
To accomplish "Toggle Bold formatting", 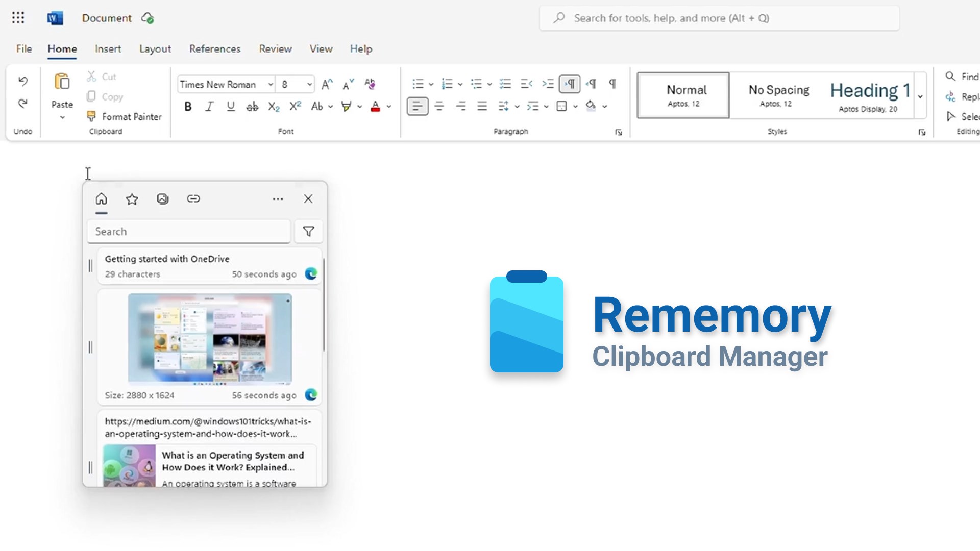I will [188, 106].
